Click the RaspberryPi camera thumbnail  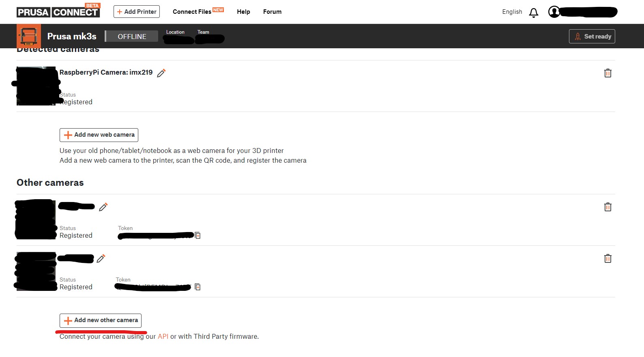click(x=36, y=86)
